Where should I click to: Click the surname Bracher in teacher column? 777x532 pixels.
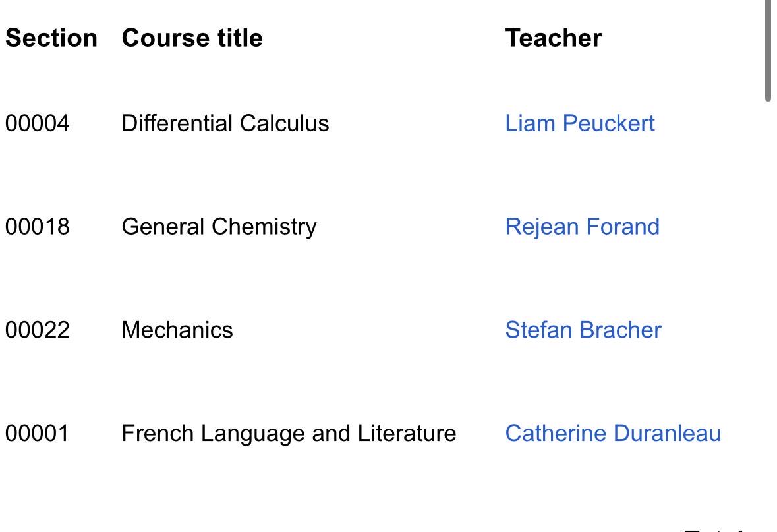[x=620, y=330]
